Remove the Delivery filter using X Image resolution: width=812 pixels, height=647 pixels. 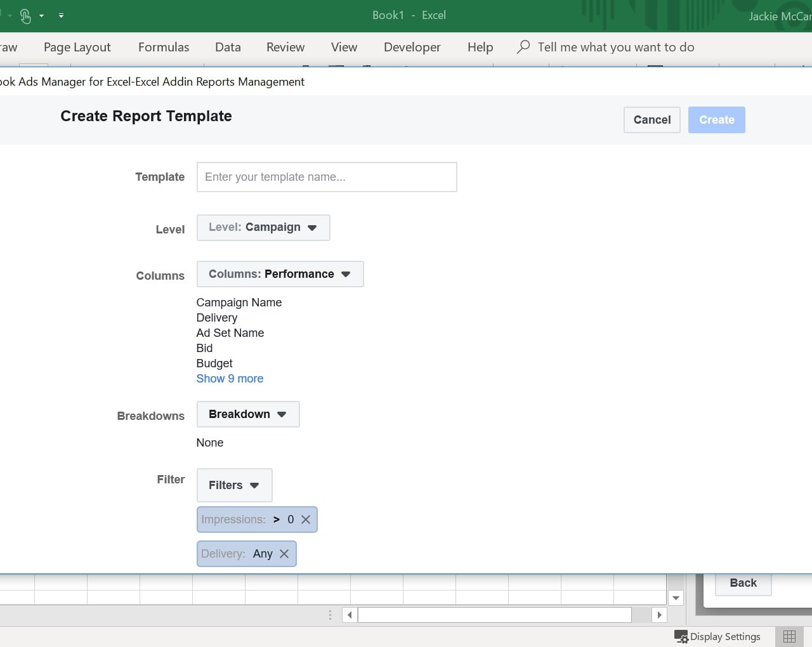(x=284, y=554)
